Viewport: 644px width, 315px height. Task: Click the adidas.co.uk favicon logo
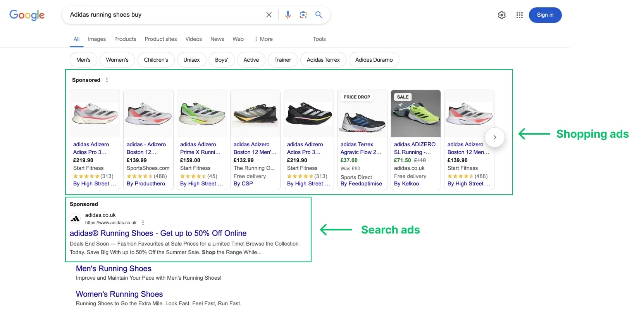click(75, 219)
